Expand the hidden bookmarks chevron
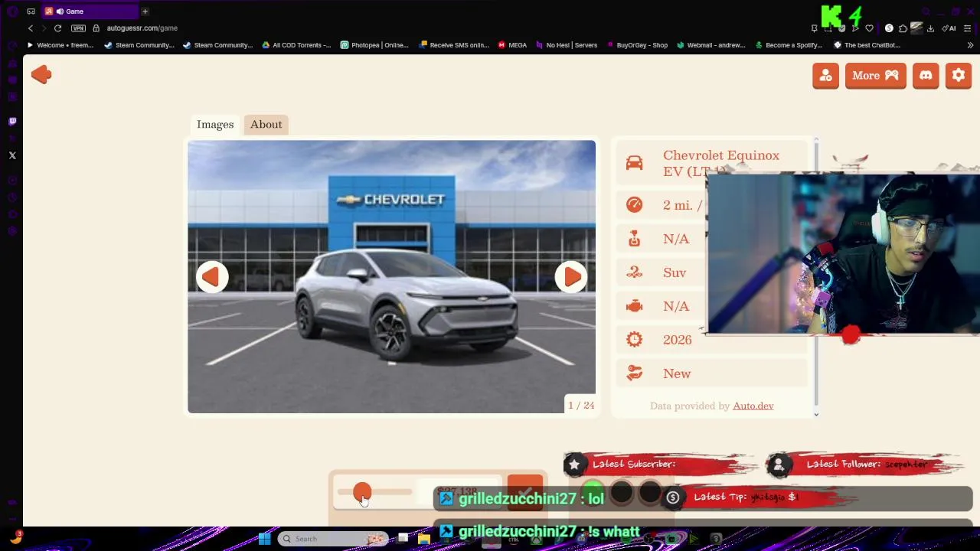Screen dimensions: 980x551 (970, 45)
